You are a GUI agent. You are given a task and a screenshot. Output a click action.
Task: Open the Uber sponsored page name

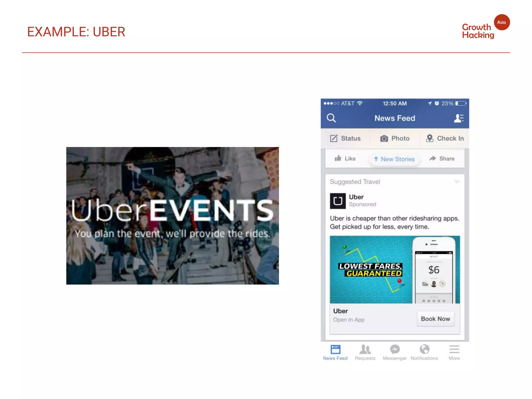[x=356, y=197]
